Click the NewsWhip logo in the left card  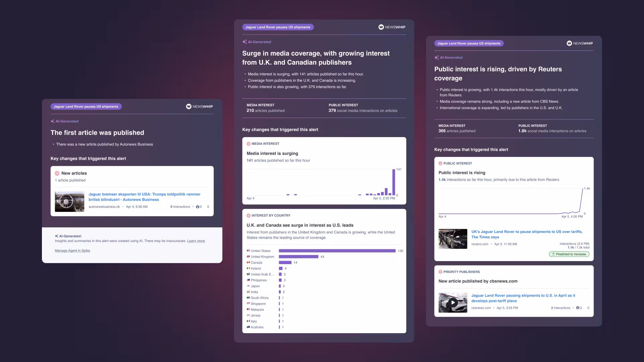(x=199, y=107)
